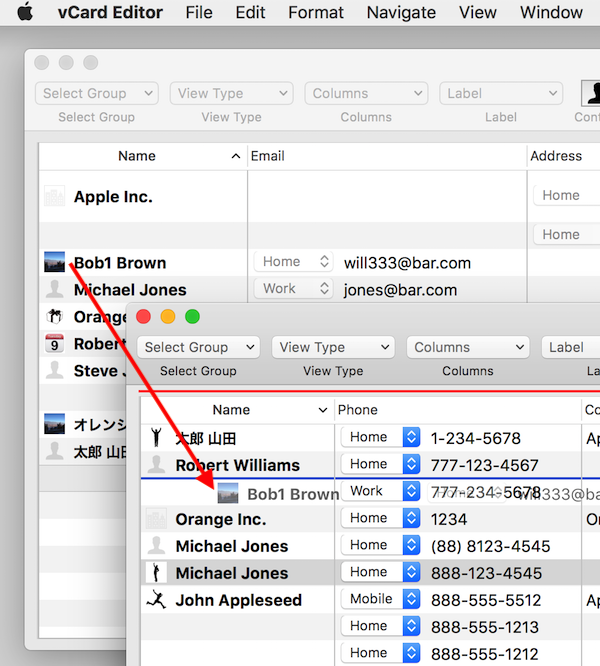Open the File menu
Screen dimensions: 600x666
coord(199,12)
